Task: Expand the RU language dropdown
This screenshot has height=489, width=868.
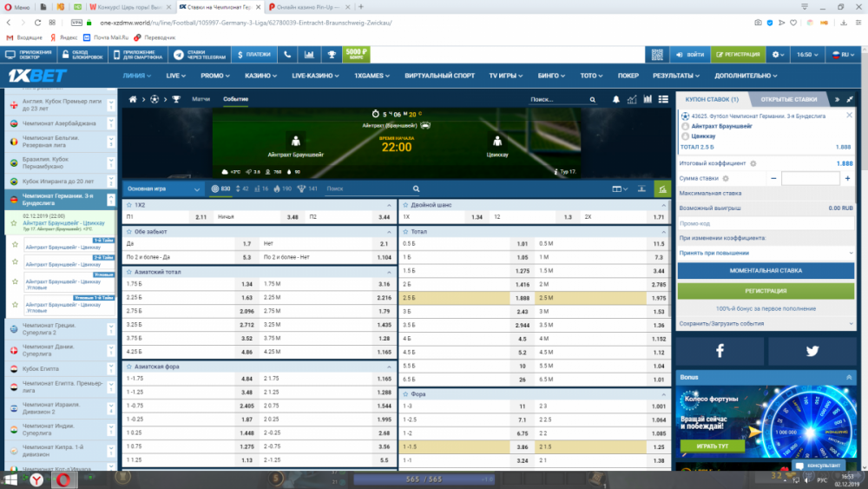Action: click(841, 55)
